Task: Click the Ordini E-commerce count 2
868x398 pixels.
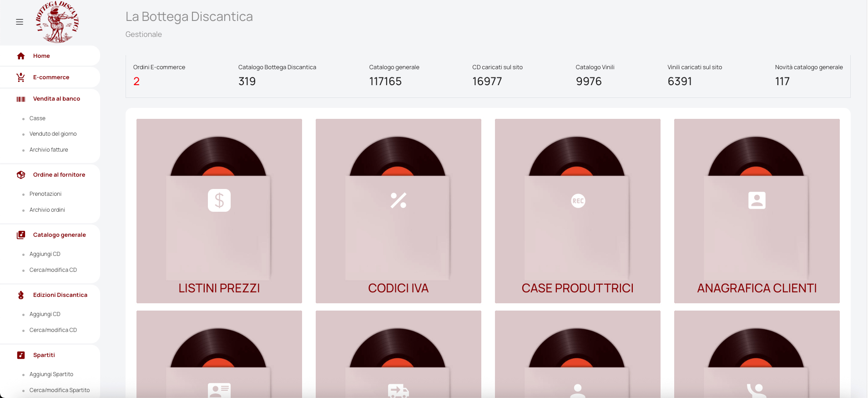Action: point(136,82)
